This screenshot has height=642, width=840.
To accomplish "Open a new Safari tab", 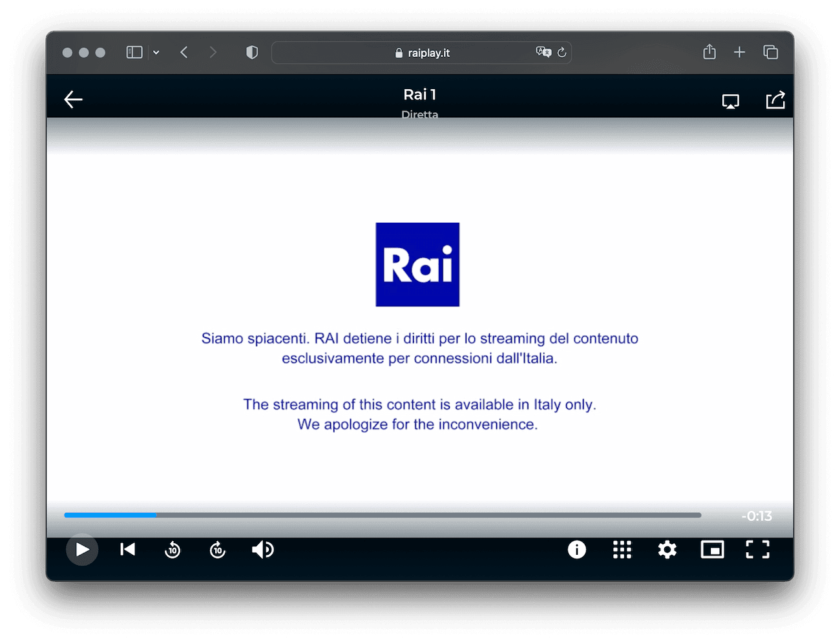I will (x=740, y=52).
